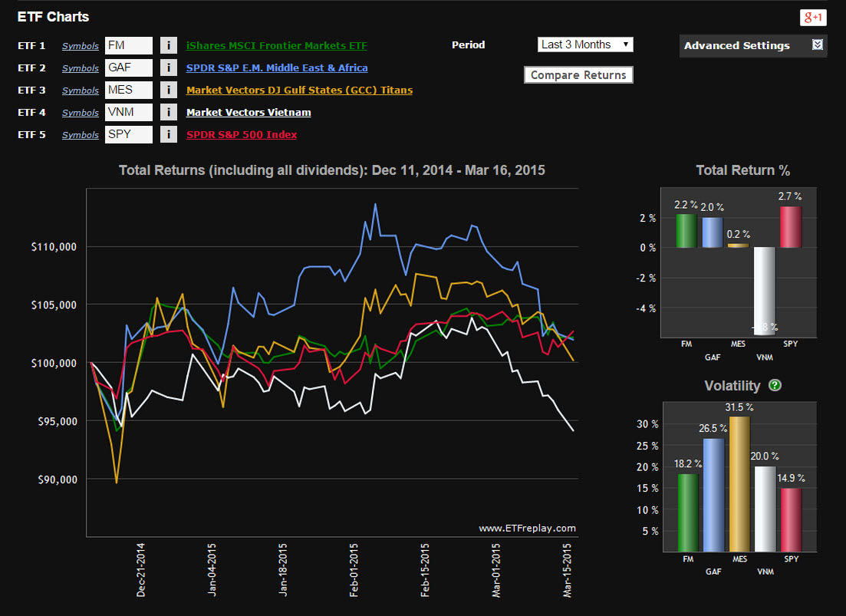Click Market Vectors Vietnam link
Screen dimensions: 846x616
pyautogui.click(x=249, y=112)
